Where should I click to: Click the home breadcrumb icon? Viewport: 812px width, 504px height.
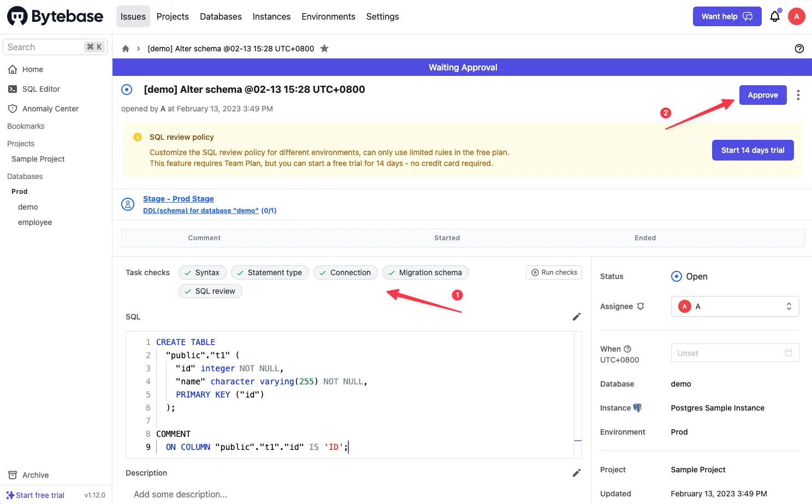pos(126,49)
